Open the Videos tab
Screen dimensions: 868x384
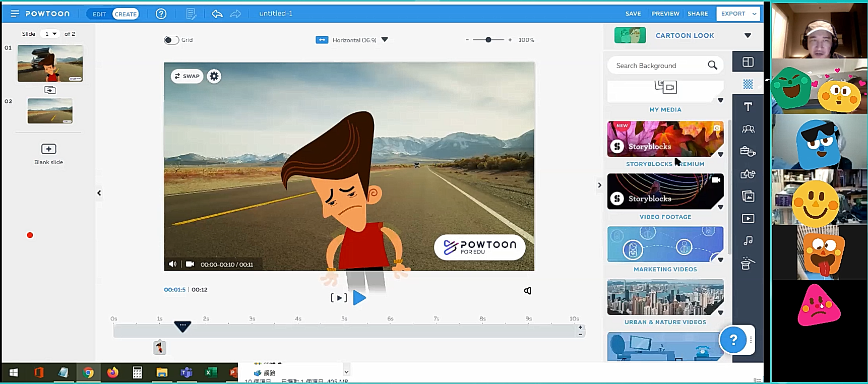(x=748, y=218)
